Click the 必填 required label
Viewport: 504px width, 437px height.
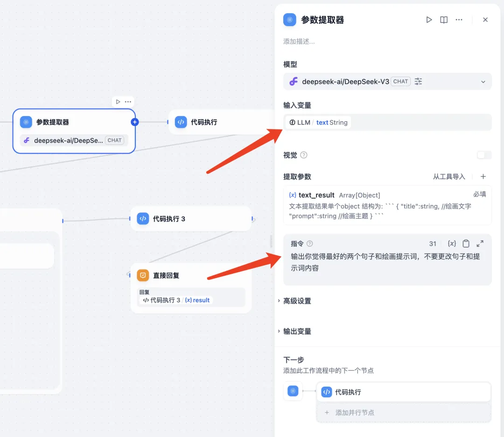479,194
